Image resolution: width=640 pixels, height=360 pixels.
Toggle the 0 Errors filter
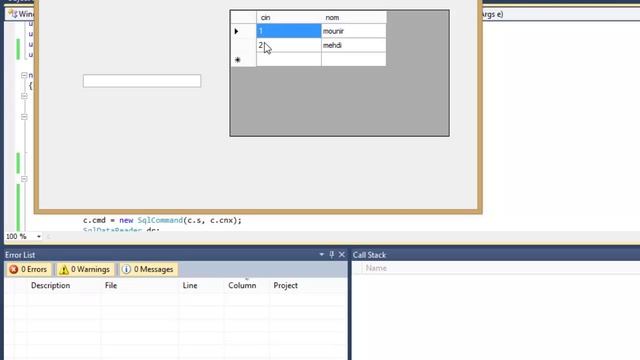(28, 269)
